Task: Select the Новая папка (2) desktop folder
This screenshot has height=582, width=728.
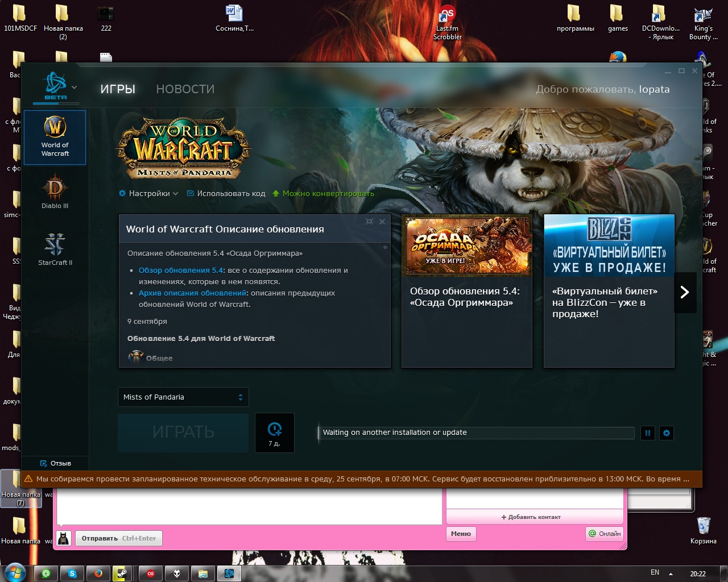Action: coord(63,22)
